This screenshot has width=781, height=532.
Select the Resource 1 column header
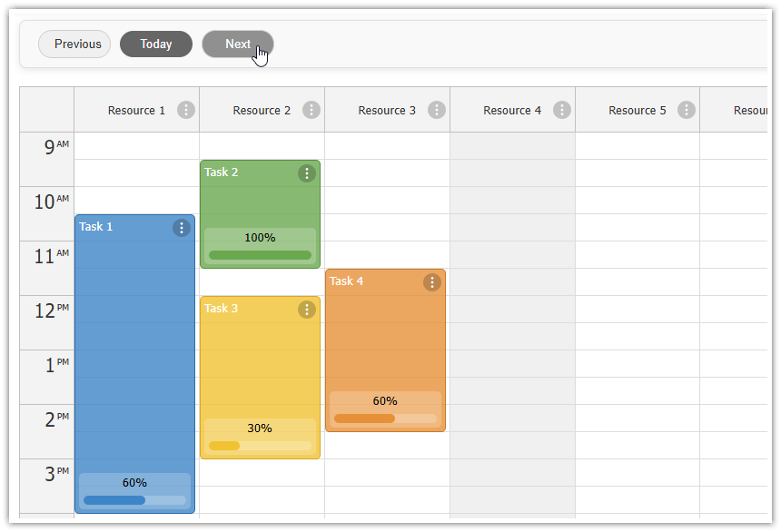(x=136, y=110)
